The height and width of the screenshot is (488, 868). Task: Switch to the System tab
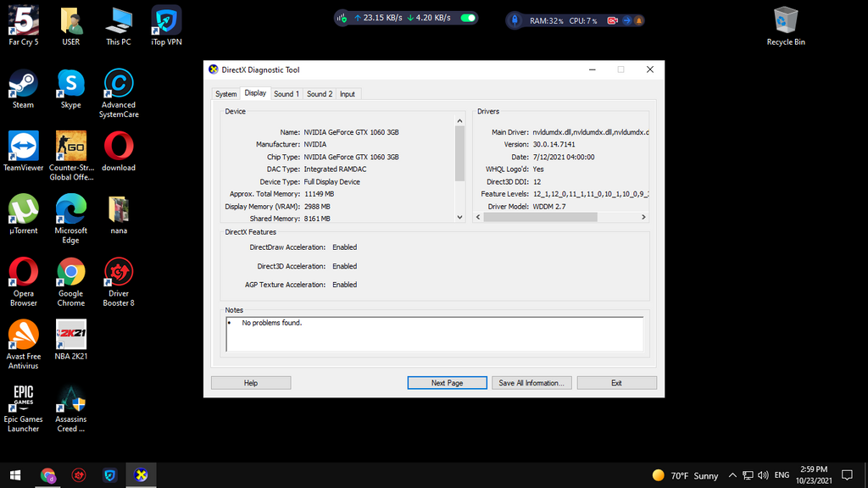point(225,94)
